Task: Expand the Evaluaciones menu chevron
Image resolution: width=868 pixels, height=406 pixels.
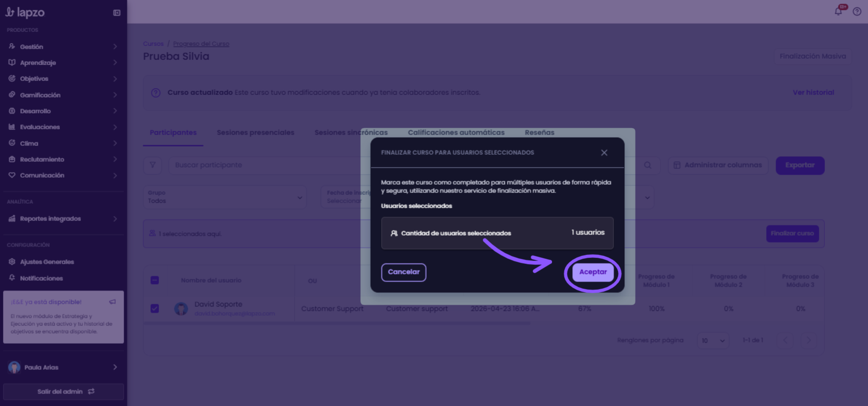Action: pos(115,127)
